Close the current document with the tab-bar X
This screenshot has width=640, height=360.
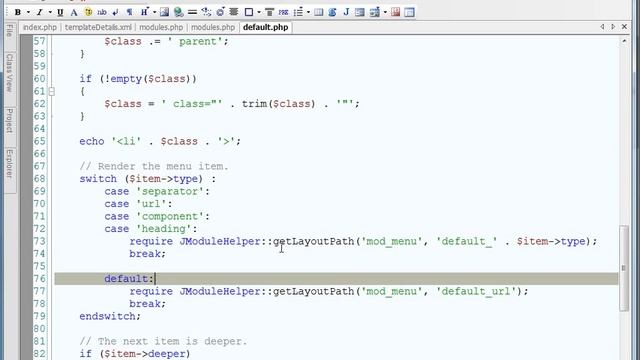click(x=624, y=27)
